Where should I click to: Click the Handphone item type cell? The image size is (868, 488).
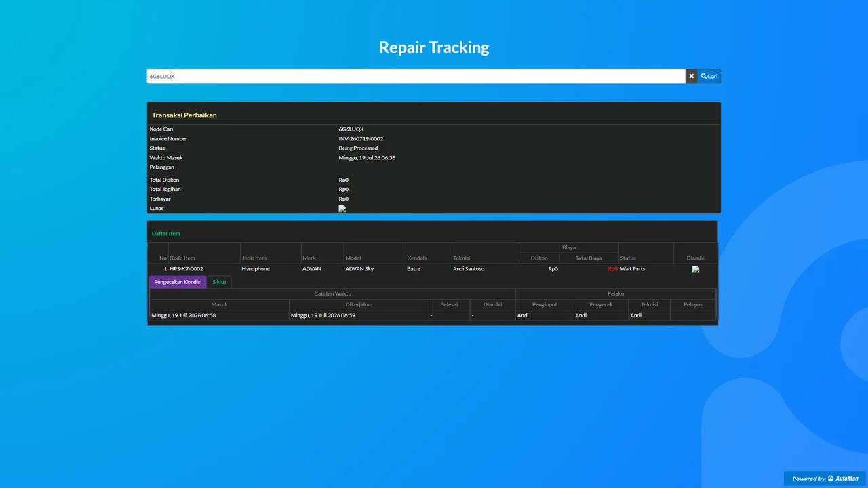[x=256, y=269]
